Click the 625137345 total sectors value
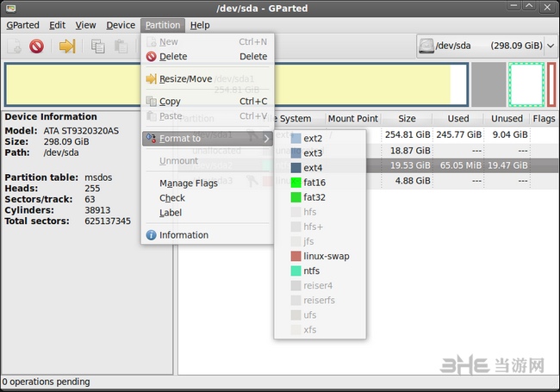 pyautogui.click(x=108, y=221)
